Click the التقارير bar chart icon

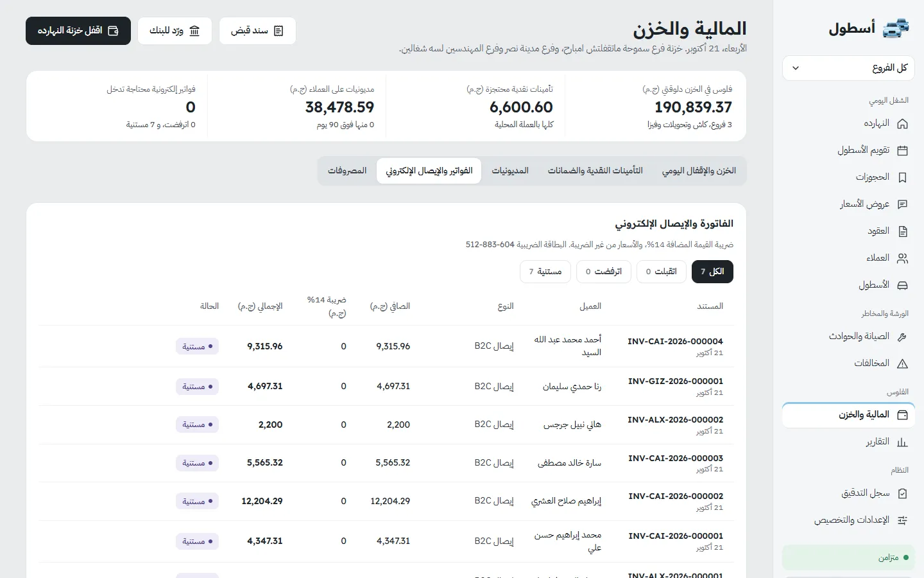pyautogui.click(x=902, y=442)
